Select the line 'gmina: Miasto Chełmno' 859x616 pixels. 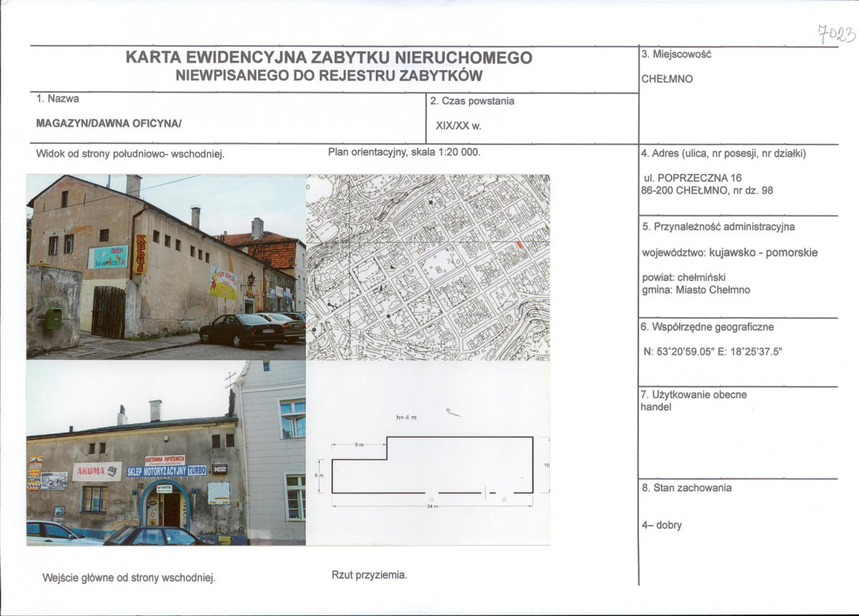[x=696, y=289]
